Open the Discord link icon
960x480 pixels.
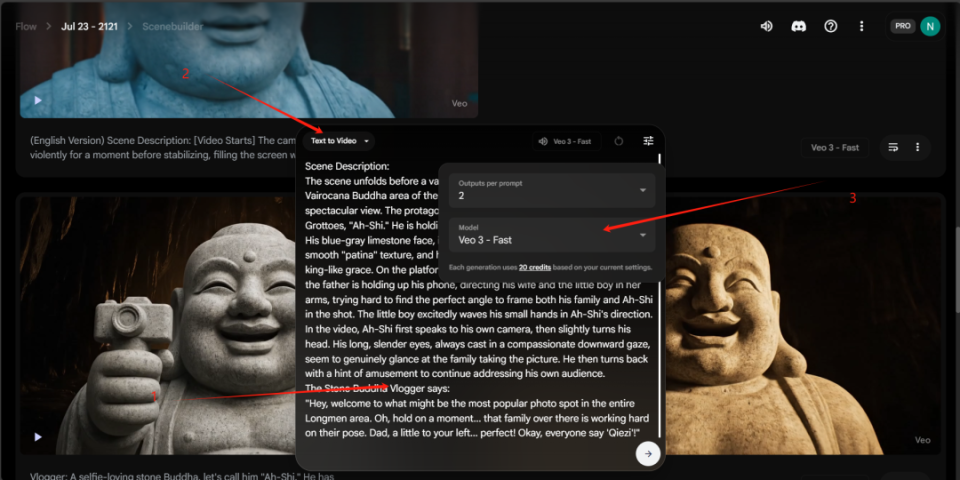pyautogui.click(x=798, y=26)
